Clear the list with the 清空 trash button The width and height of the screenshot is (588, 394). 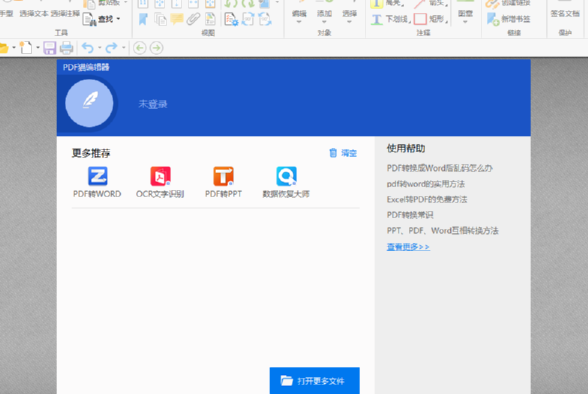pos(343,153)
